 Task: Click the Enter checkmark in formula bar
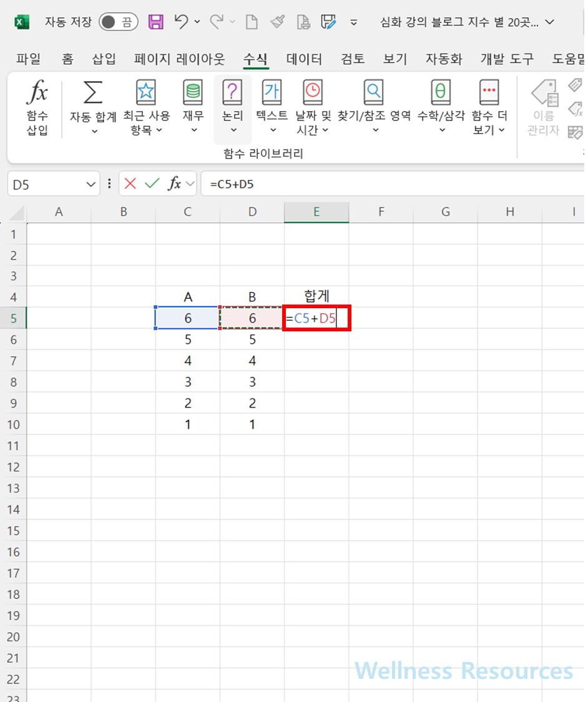point(152,183)
